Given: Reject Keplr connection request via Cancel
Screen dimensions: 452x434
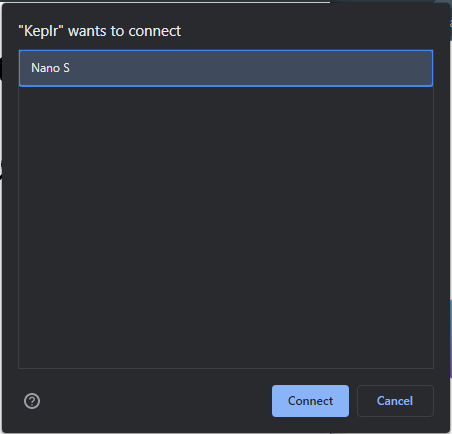Looking at the screenshot, I should point(395,401).
